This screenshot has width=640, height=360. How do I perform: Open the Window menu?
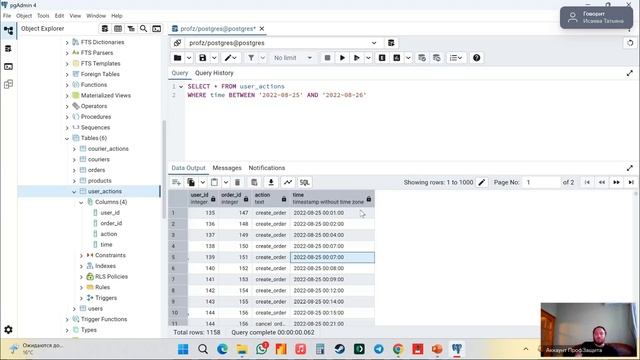(x=96, y=16)
